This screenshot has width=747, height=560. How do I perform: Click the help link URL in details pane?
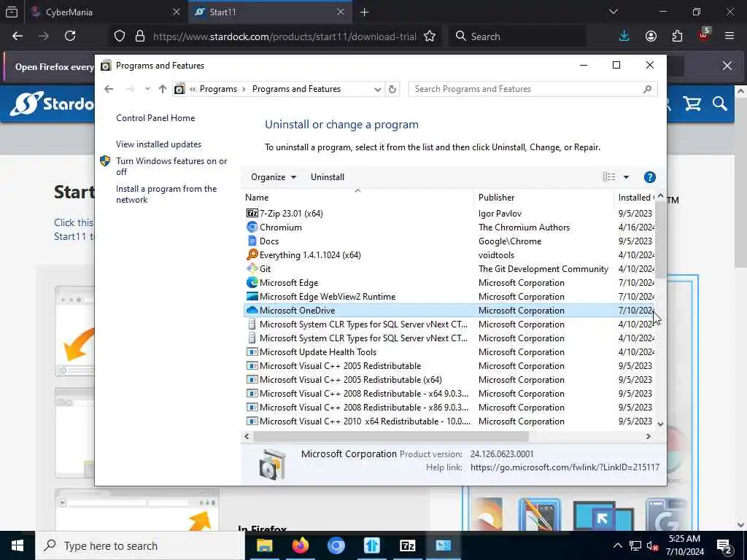565,467
